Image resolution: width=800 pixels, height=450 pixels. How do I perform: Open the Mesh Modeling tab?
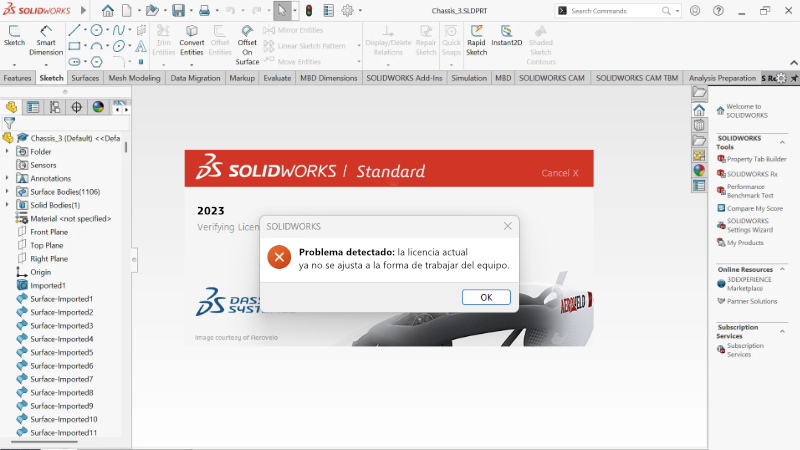[134, 78]
